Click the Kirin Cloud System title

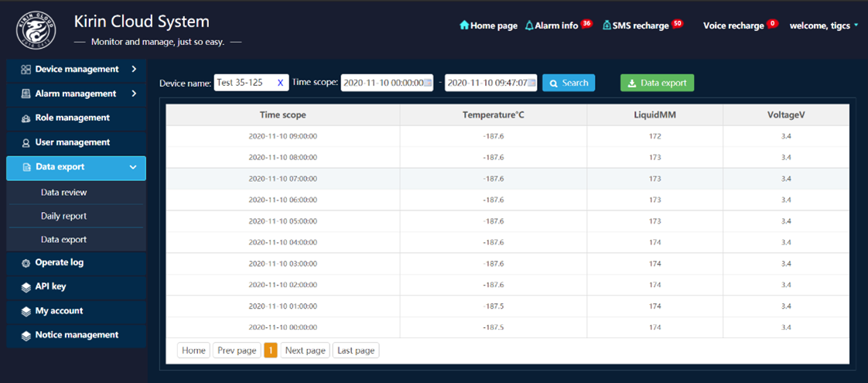click(142, 22)
